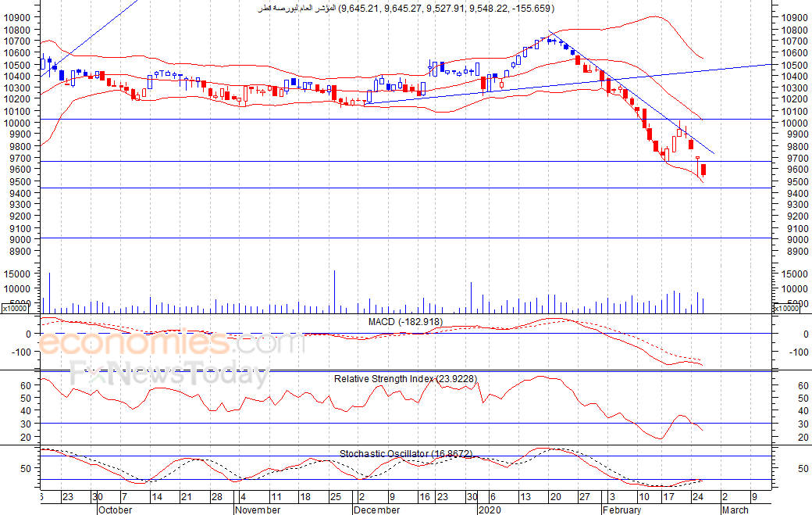Click the date label 25 on time axis
Screen dimensions: 812x515
click(x=335, y=497)
